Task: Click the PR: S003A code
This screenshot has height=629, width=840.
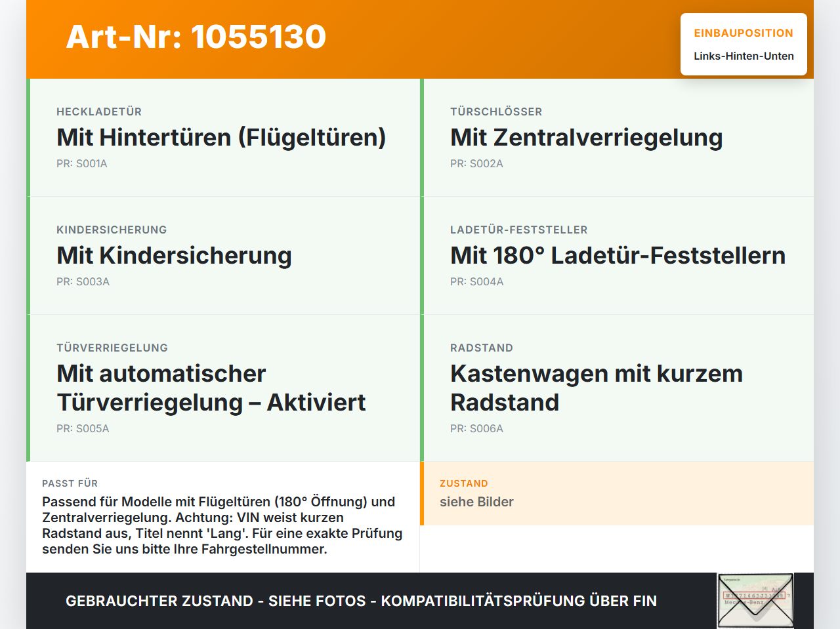Action: (x=83, y=282)
